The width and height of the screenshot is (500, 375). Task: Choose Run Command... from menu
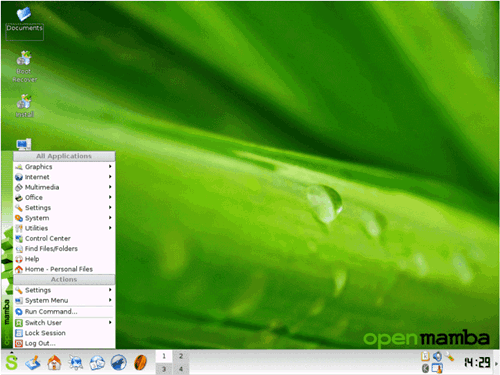[x=64, y=312]
